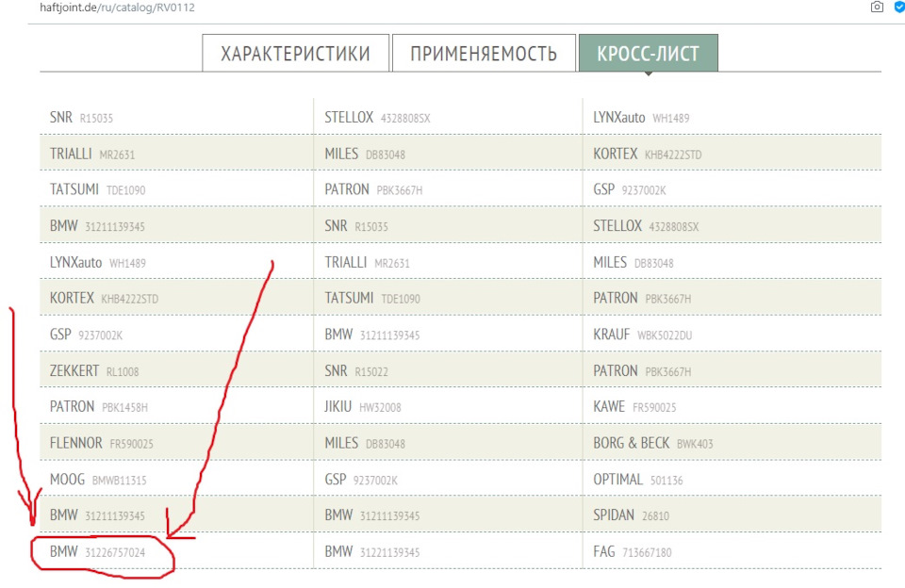Viewport: 905px width, 588px height.
Task: Click the camera icon near the address bar
Action: pyautogui.click(x=878, y=7)
